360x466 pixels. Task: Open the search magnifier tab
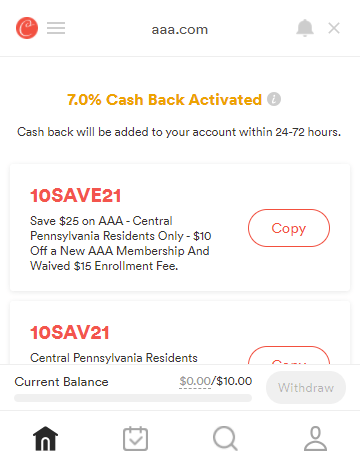click(225, 438)
